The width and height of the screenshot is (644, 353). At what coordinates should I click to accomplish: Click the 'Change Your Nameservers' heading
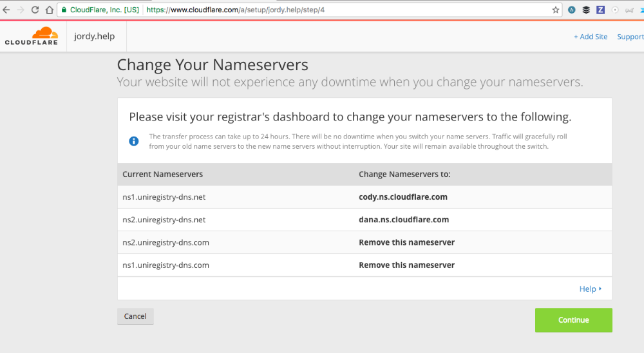coord(213,65)
